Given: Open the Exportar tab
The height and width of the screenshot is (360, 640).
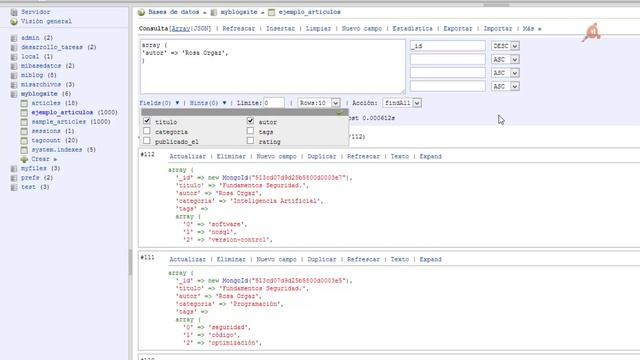Looking at the screenshot, I should [x=458, y=29].
